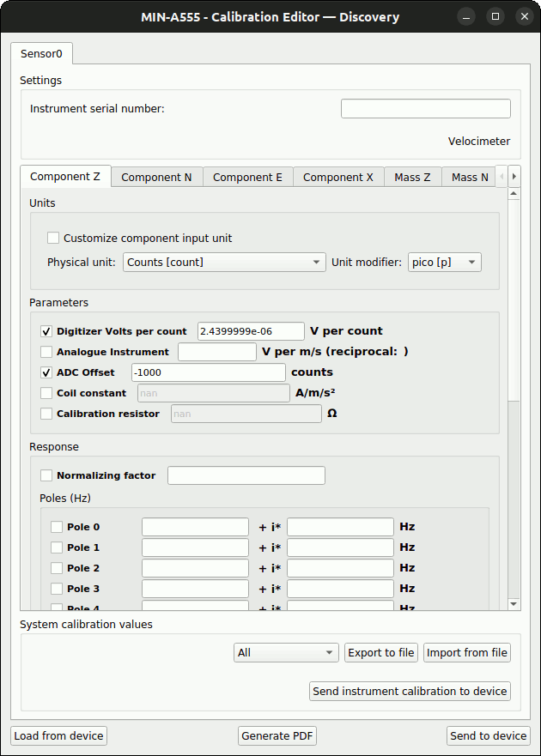Screen dimensions: 541x756
Task: Enable the Pole 1 checkbox
Action: pyautogui.click(x=57, y=547)
